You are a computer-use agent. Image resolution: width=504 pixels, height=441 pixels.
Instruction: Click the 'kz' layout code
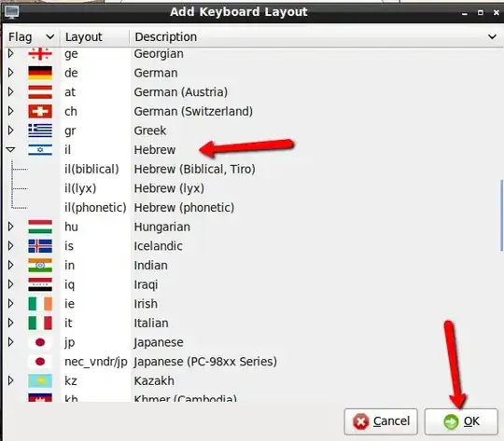click(71, 381)
